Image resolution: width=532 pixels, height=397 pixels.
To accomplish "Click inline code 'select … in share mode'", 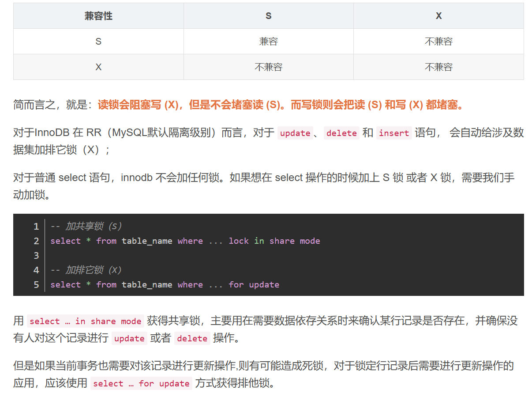I will pyautogui.click(x=86, y=321).
